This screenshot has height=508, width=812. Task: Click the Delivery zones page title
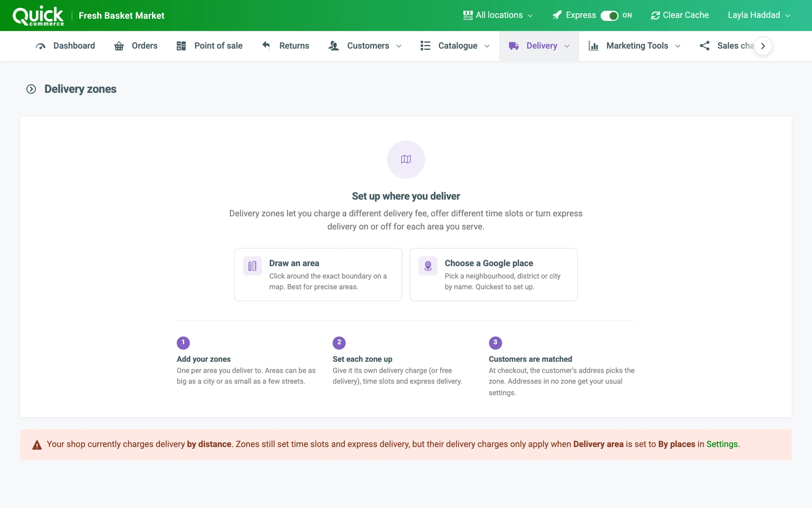point(80,89)
